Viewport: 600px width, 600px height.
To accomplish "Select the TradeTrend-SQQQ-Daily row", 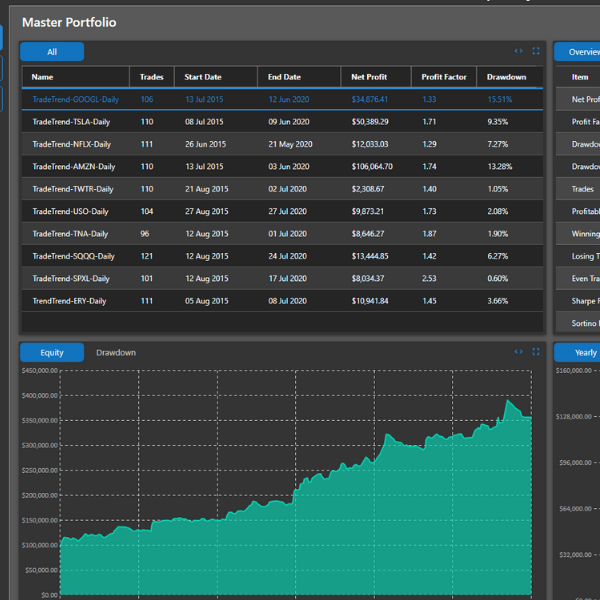I will [282, 256].
